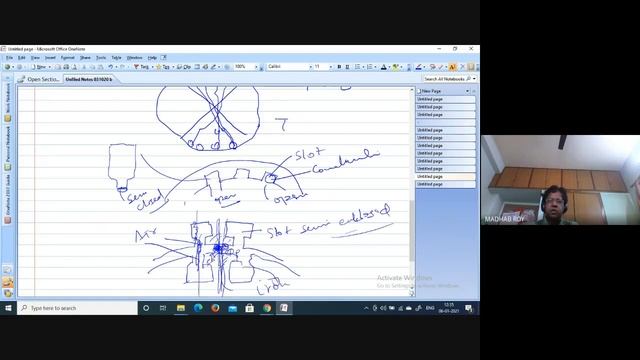Open the Help menu
This screenshot has width=640, height=360.
pos(152,58)
